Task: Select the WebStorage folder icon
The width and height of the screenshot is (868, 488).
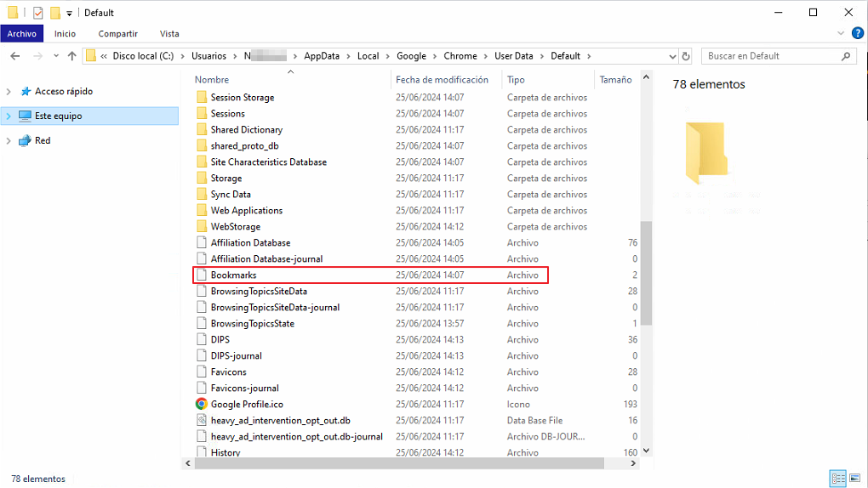Action: 202,227
